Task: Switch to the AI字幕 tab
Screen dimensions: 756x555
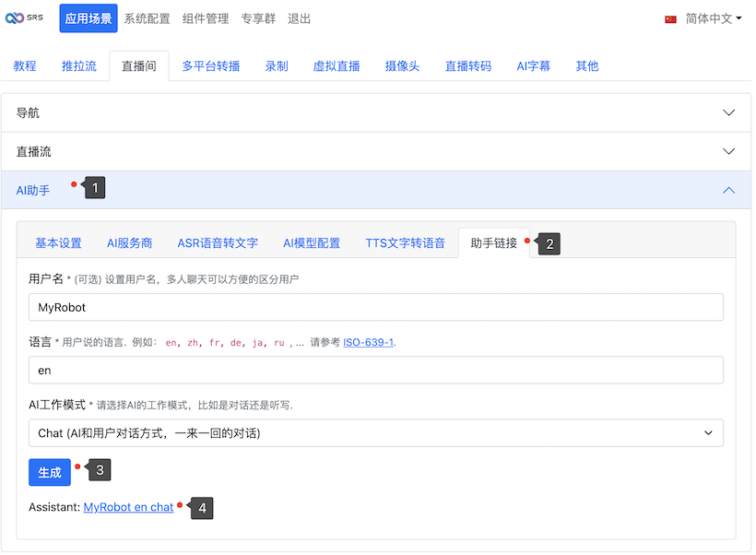Action: [x=533, y=65]
